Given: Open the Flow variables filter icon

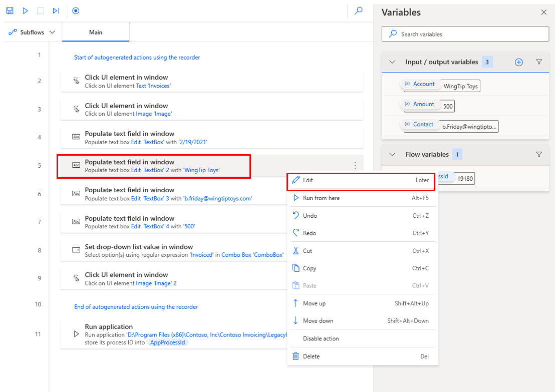Looking at the screenshot, I should [539, 154].
